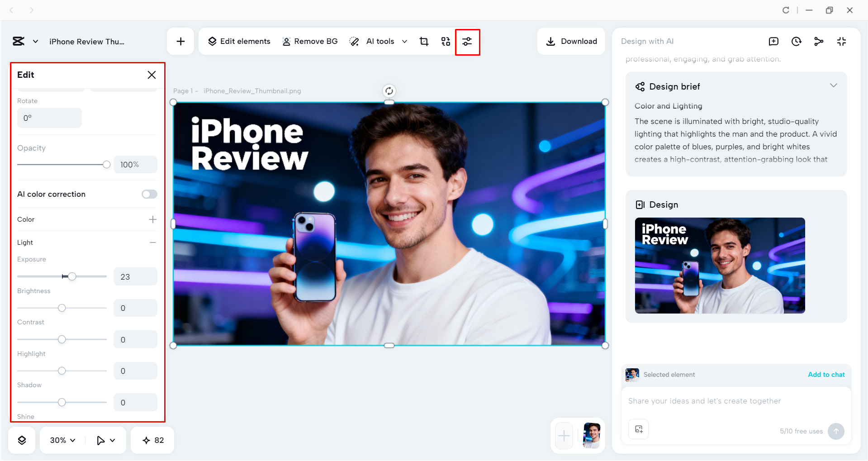
Task: Click the Highlight slider handle
Action: (x=62, y=371)
